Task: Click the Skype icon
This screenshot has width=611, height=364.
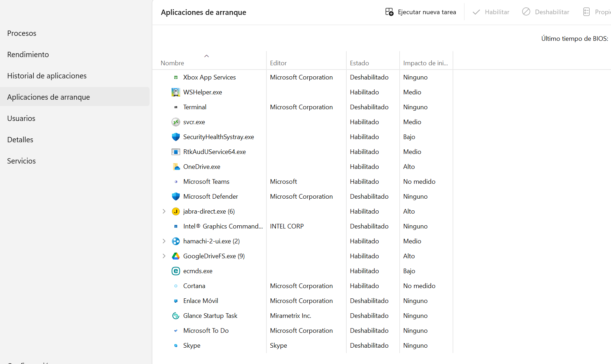Action: point(176,346)
